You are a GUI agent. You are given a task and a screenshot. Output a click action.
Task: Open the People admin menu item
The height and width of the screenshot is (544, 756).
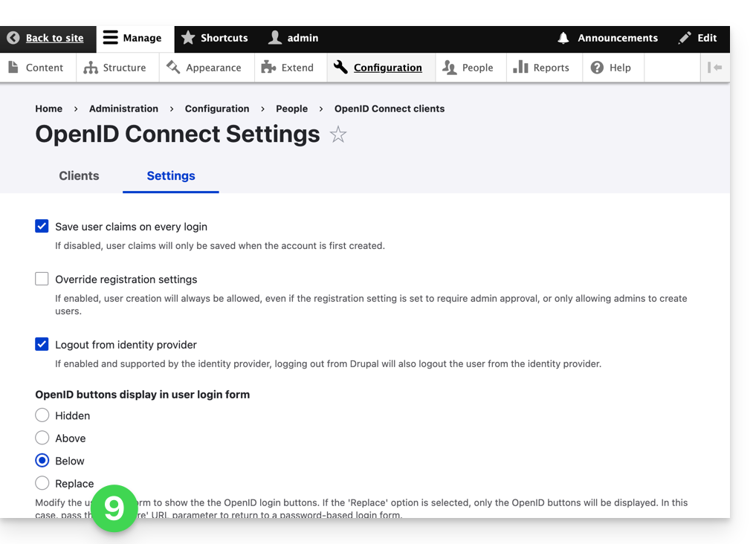pyautogui.click(x=471, y=68)
